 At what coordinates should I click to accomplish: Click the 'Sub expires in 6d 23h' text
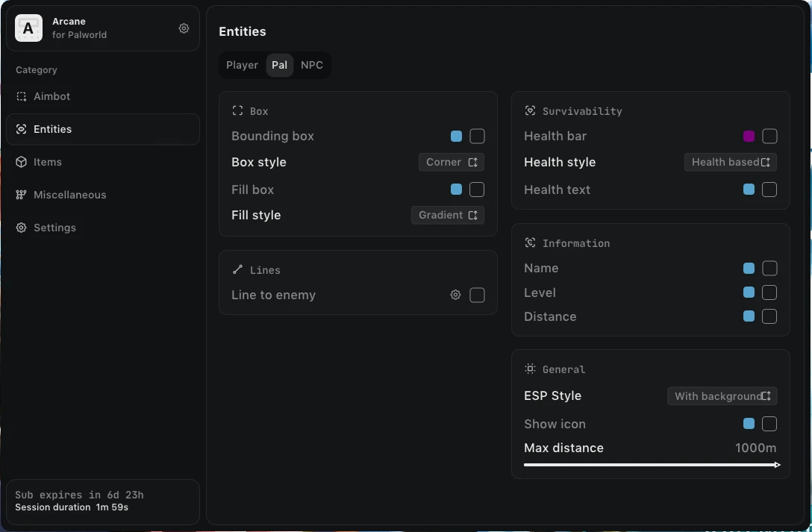pyautogui.click(x=79, y=495)
